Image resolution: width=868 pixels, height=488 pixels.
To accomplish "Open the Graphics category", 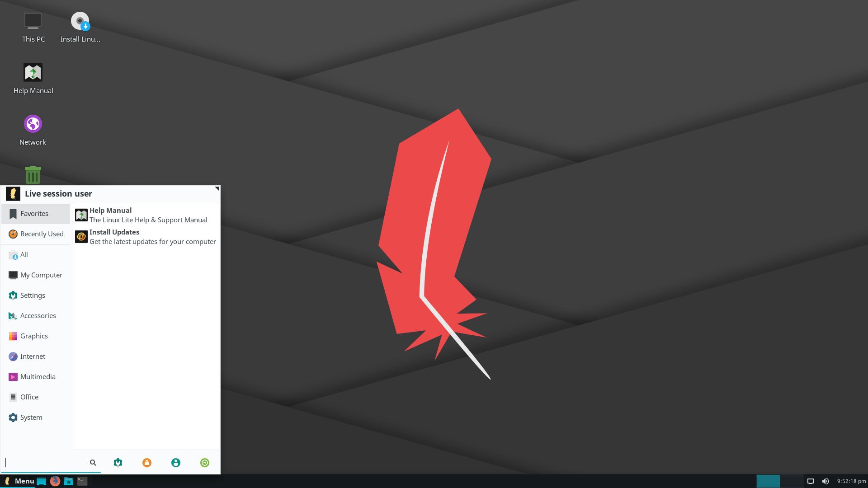I will point(36,336).
